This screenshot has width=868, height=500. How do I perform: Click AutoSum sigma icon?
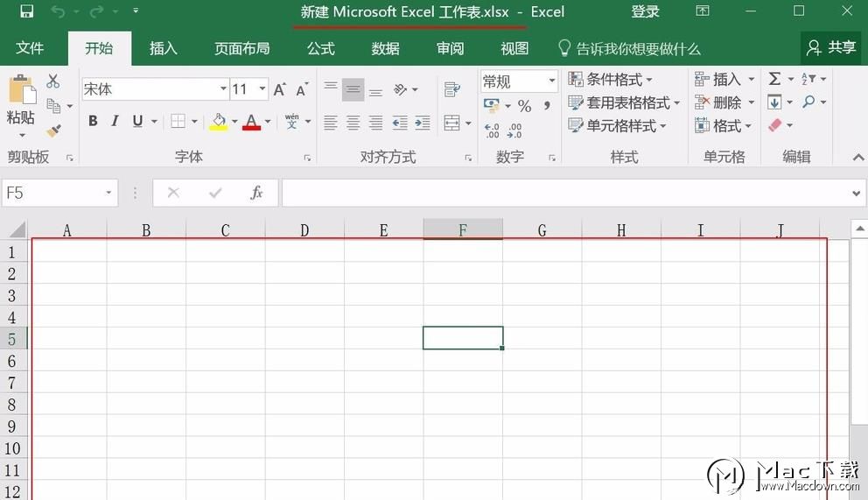pyautogui.click(x=775, y=79)
